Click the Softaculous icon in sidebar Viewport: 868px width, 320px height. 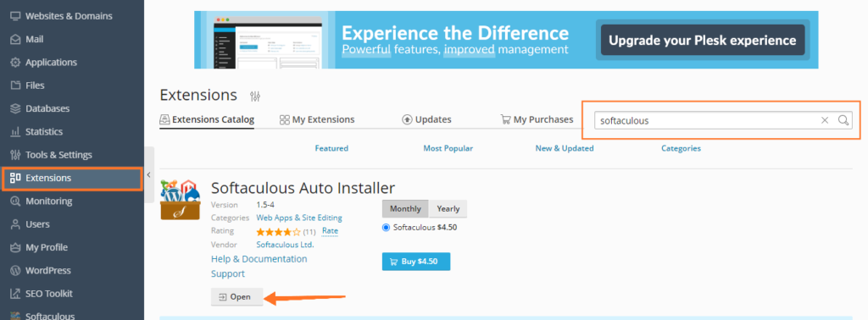click(15, 317)
